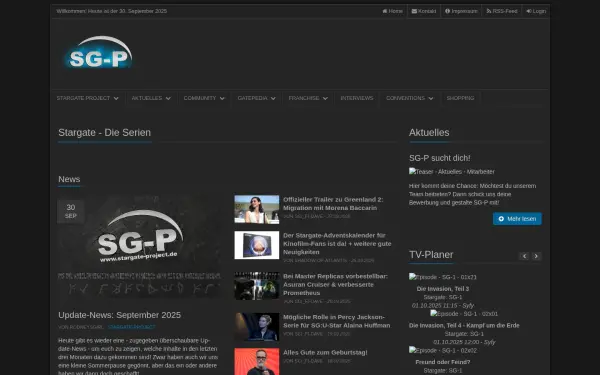This screenshot has height=375, width=600.
Task: Click Episode SG-1 02x02 image
Action: pos(442,351)
